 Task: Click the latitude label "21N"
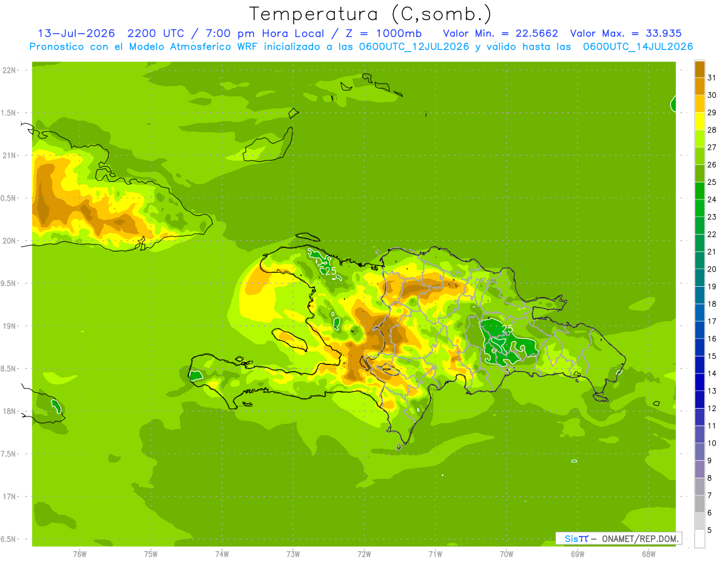tap(10, 155)
